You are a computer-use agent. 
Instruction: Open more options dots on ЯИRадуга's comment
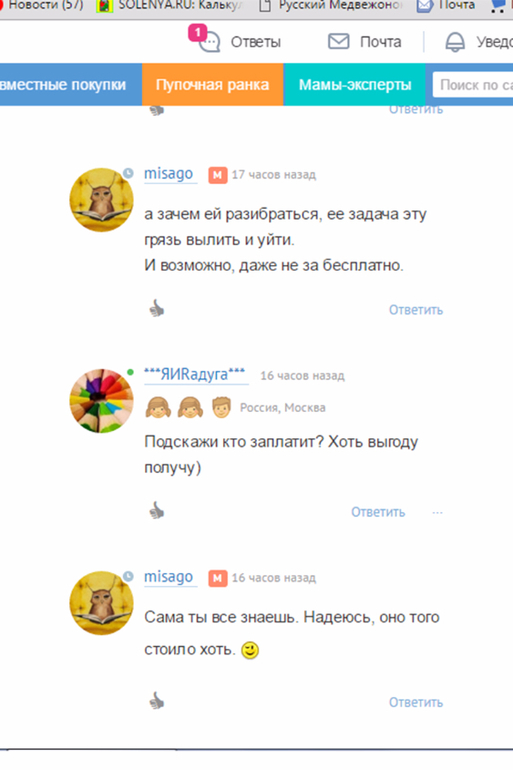click(x=437, y=513)
